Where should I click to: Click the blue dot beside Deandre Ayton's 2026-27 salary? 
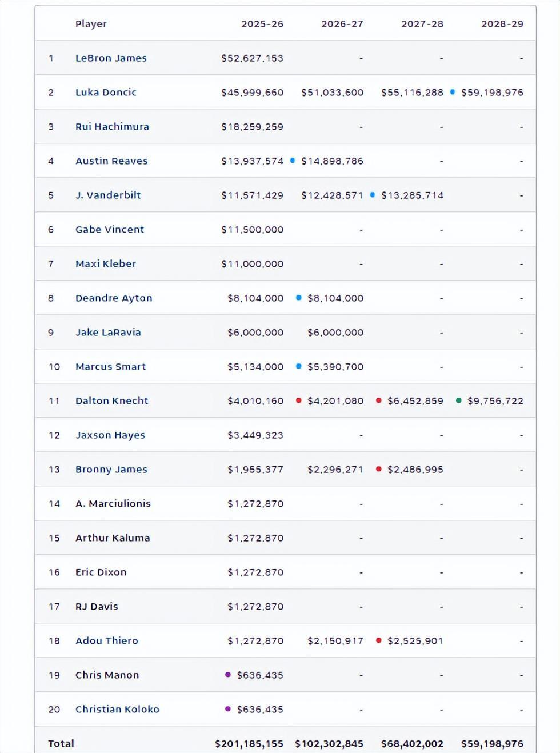tap(298, 298)
